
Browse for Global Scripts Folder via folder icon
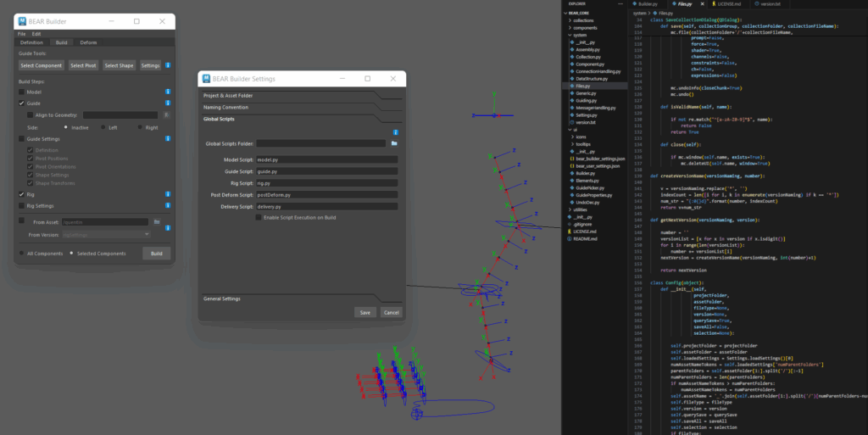[x=394, y=143]
